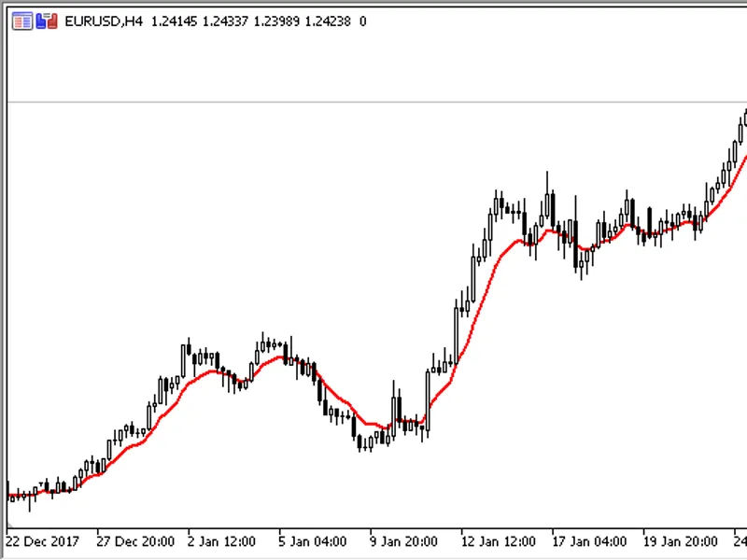Click the 9 Jan 20:00 time label
Image resolution: width=747 pixels, height=560 pixels.
pyautogui.click(x=403, y=541)
